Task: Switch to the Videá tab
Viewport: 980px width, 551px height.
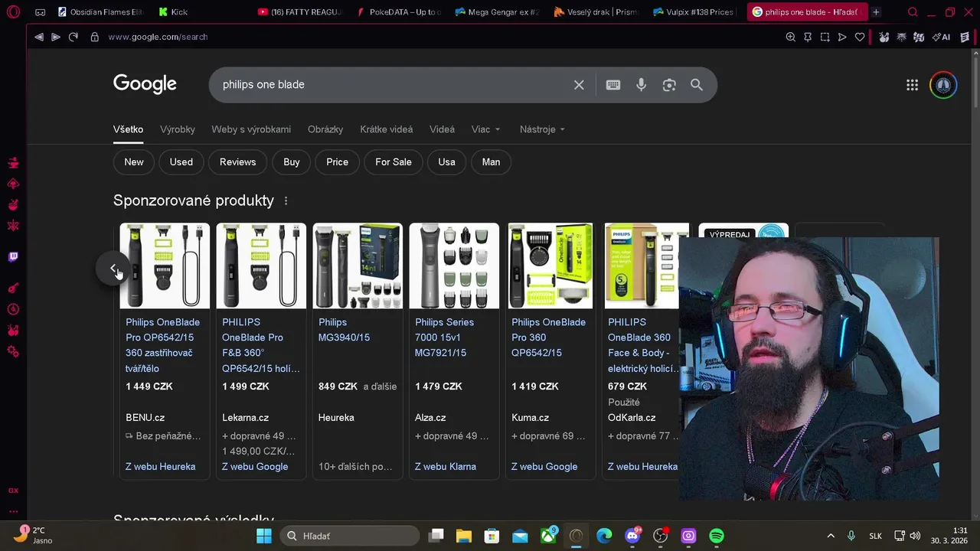Action: click(x=442, y=129)
